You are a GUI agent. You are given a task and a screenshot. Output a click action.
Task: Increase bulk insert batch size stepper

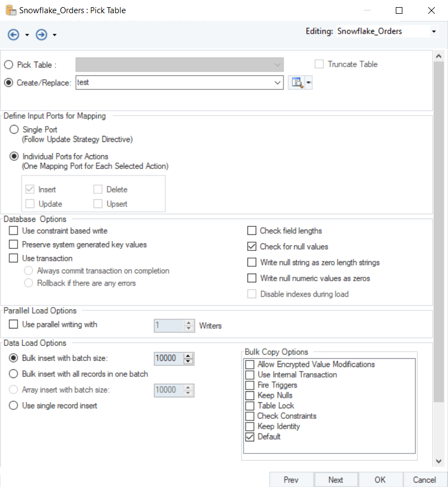pos(189,355)
